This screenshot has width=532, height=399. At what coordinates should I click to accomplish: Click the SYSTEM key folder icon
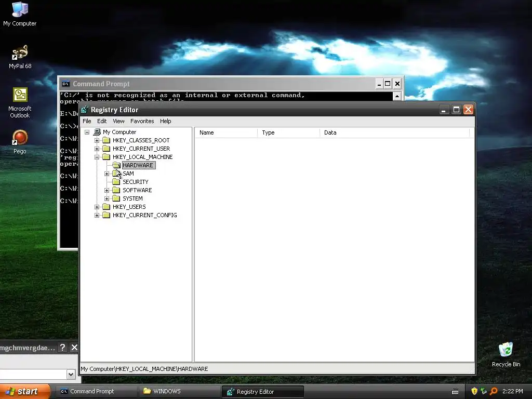116,198
